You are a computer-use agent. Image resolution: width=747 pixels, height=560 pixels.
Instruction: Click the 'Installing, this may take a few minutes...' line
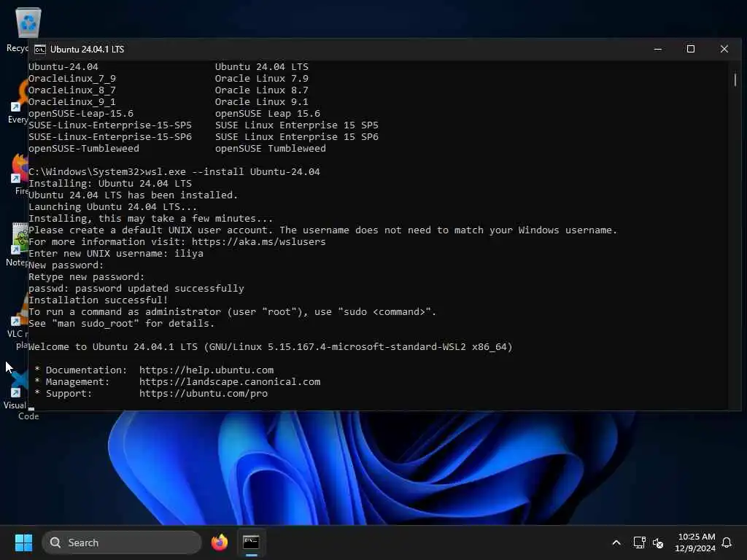[150, 219]
